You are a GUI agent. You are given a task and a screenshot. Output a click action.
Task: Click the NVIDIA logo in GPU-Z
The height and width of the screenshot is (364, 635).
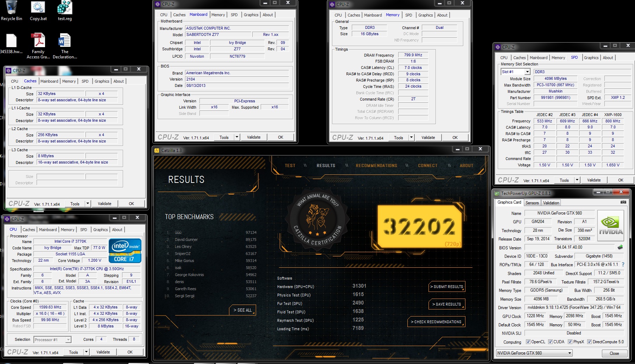click(611, 225)
